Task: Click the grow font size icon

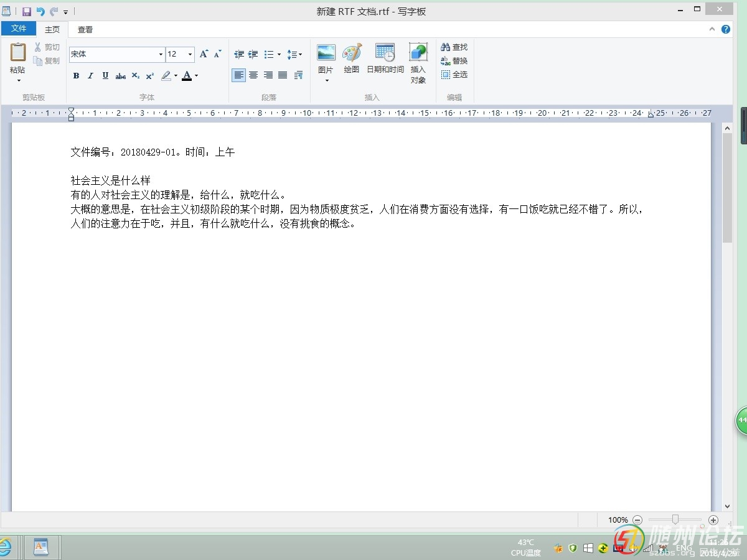Action: pos(204,55)
